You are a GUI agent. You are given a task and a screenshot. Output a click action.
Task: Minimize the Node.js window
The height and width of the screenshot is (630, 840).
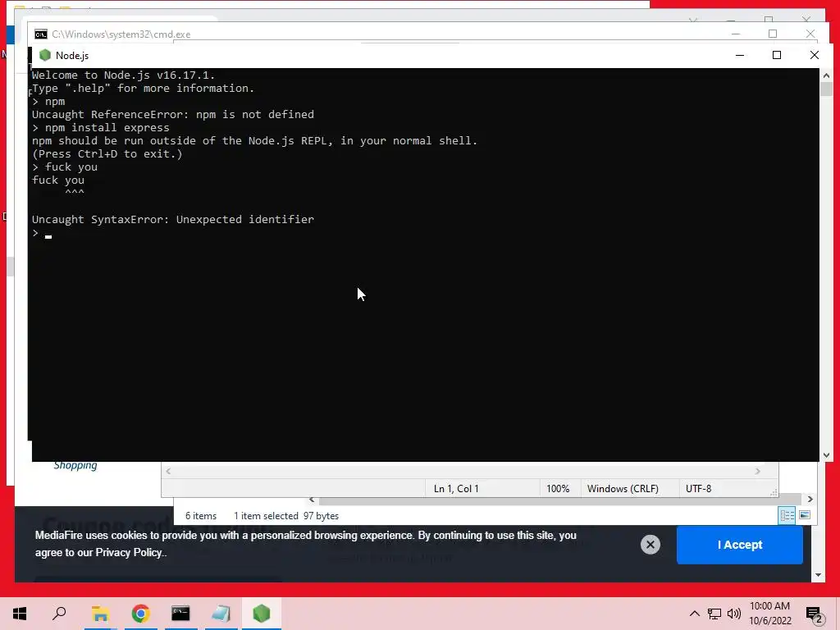740,55
